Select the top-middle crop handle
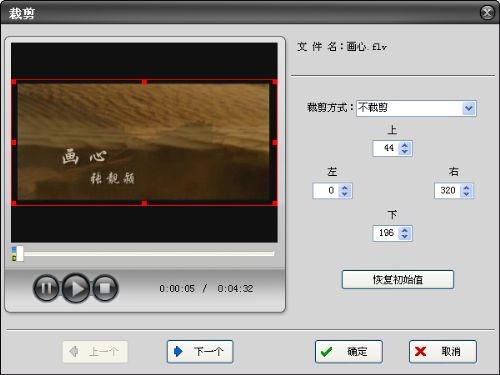 tap(144, 82)
